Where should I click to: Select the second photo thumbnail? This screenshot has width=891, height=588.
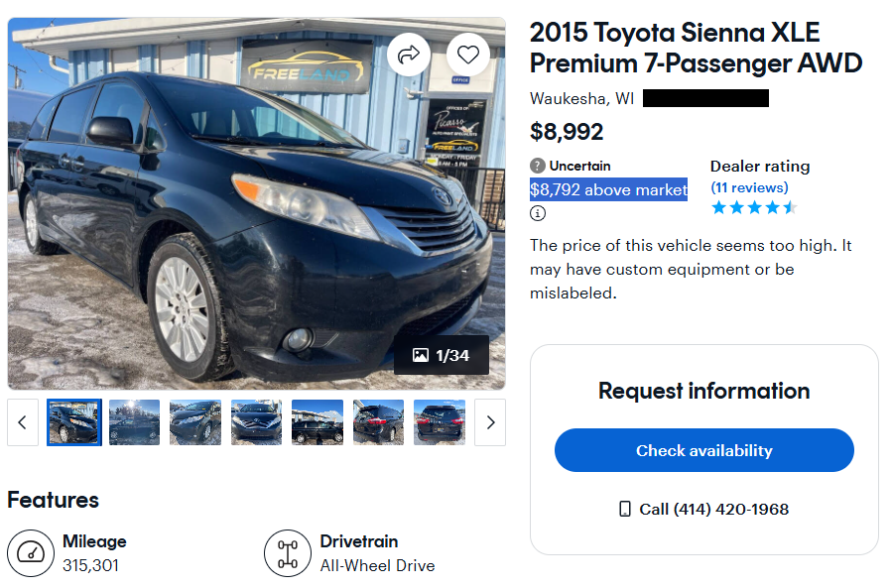pos(135,422)
